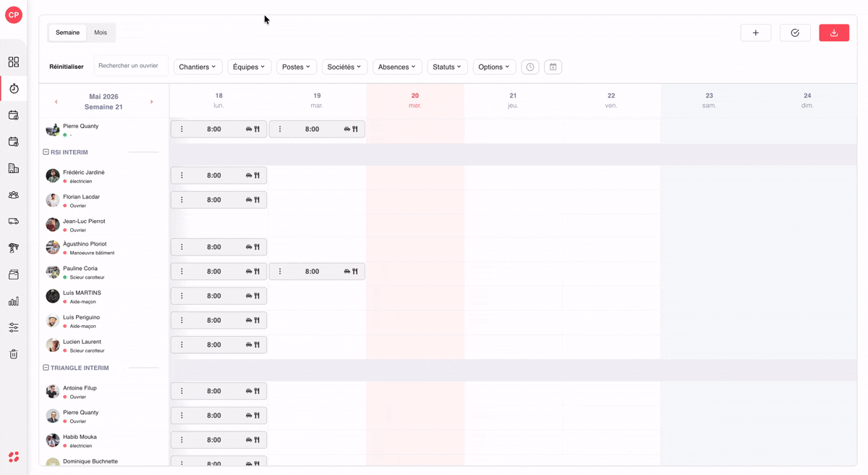Open 8:00 entry for Antoine Filup Monday
Image resolution: width=868 pixels, height=475 pixels.
point(218,391)
